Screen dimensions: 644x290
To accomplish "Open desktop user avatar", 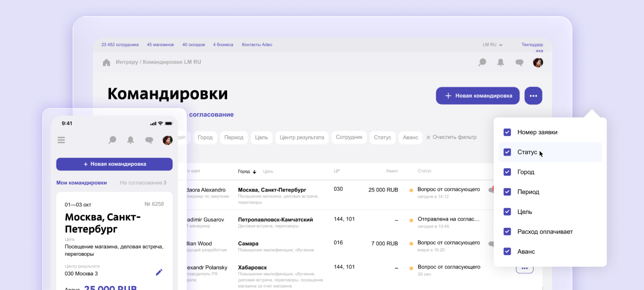I will pos(538,63).
